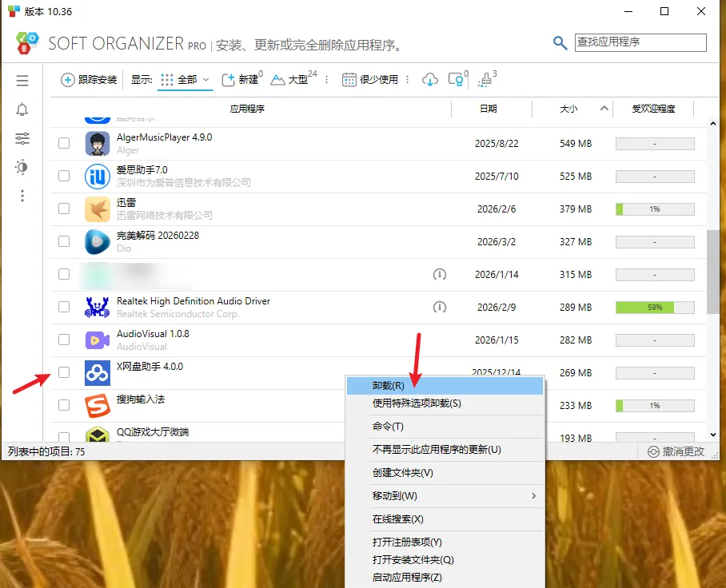The width and height of the screenshot is (726, 588).
Task: Sort by 应用程序 column header
Action: (x=247, y=109)
